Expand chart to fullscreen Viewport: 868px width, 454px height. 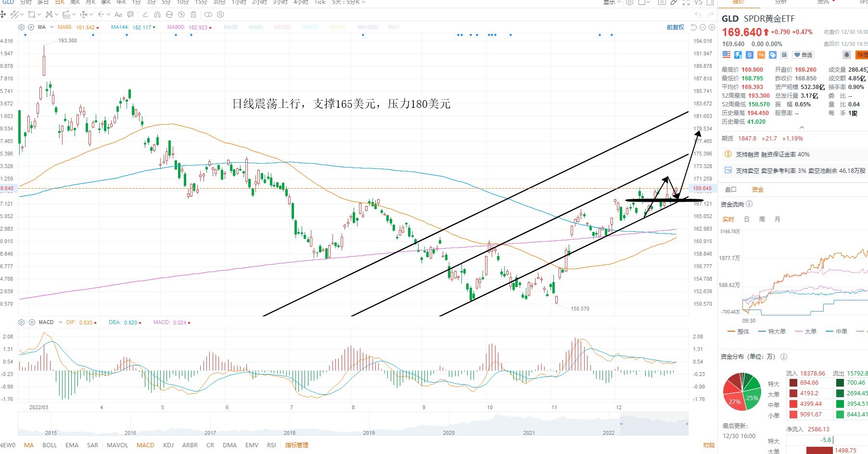[686, 2]
